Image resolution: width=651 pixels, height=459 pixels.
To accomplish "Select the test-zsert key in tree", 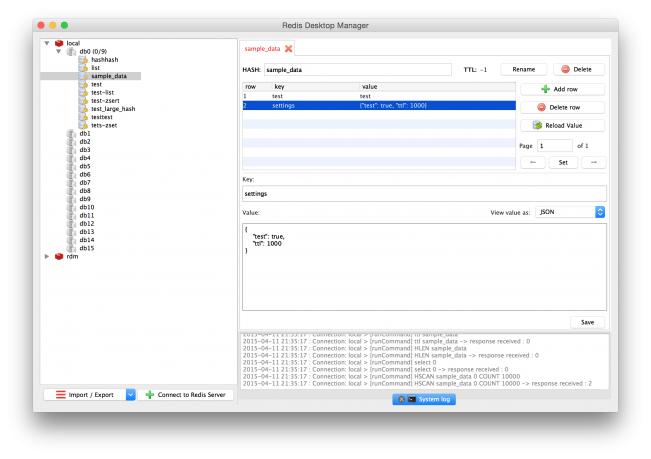I will [x=105, y=101].
